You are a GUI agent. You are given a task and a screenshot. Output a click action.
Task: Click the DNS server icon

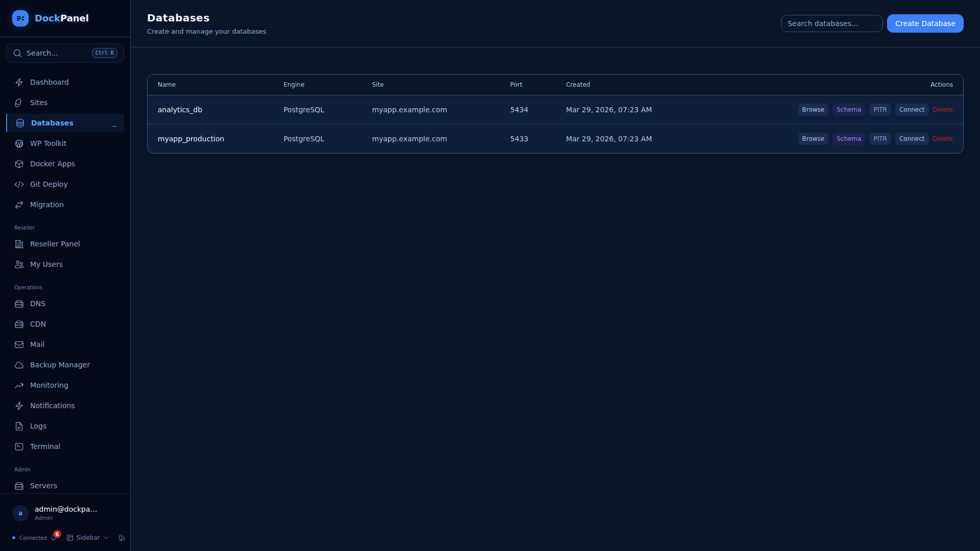click(19, 304)
